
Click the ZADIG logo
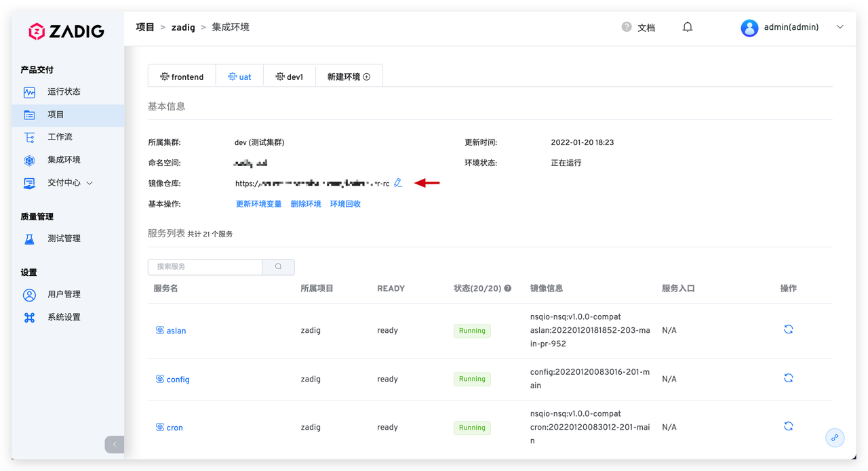(66, 31)
